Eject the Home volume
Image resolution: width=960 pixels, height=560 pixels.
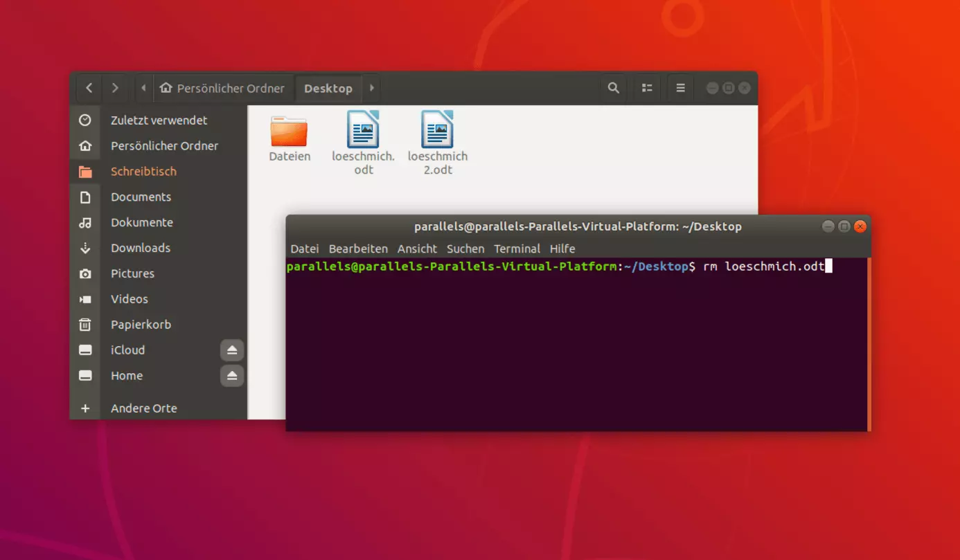(x=232, y=376)
